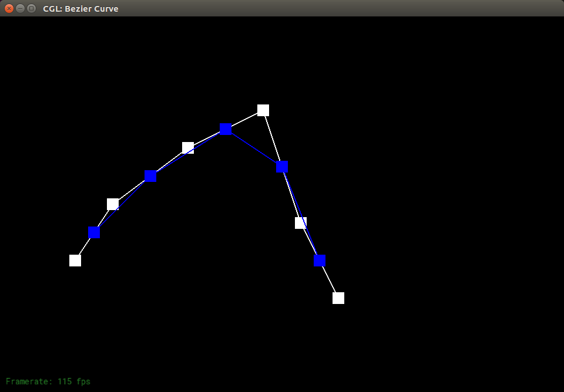Select the bottom-right white end control point

(x=338, y=298)
